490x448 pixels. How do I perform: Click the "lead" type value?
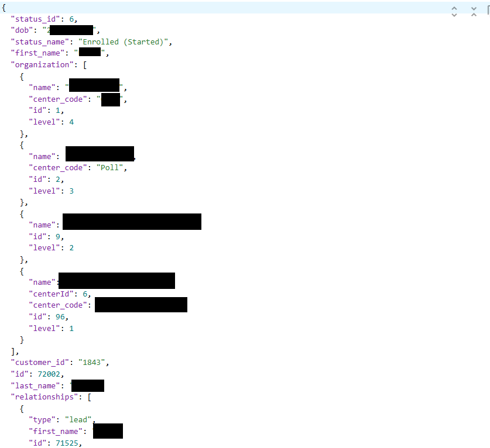[78, 420]
